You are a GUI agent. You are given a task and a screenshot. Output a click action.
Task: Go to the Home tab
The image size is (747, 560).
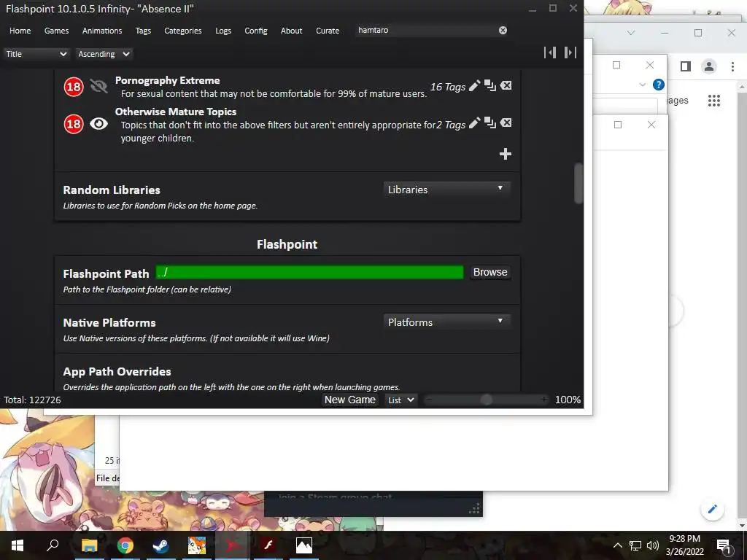click(x=20, y=31)
